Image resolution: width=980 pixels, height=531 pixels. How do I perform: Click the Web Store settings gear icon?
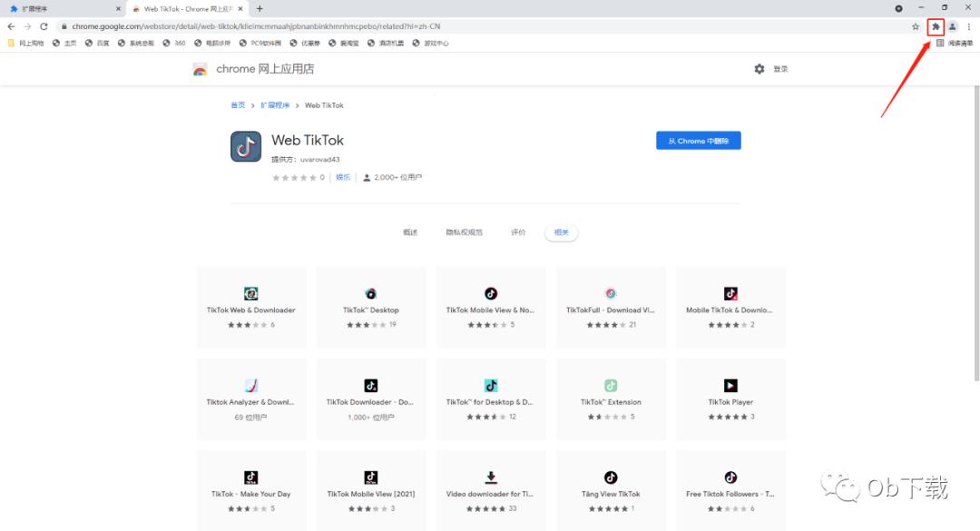point(759,68)
